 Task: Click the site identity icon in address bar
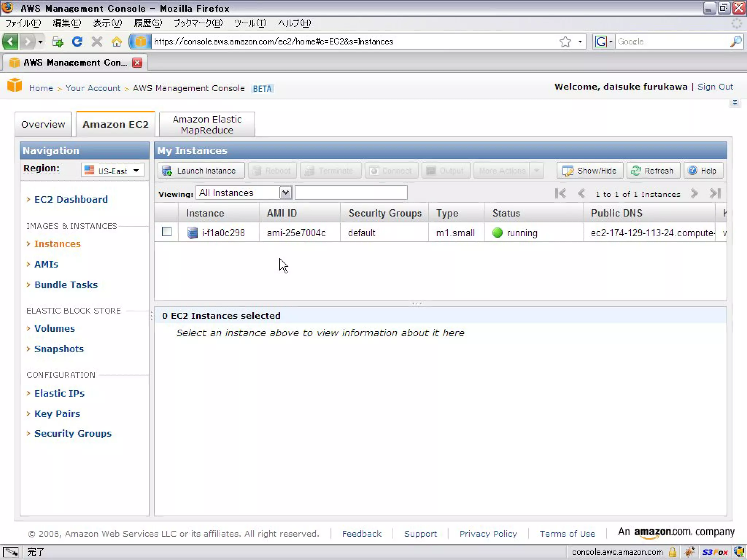pyautogui.click(x=140, y=42)
